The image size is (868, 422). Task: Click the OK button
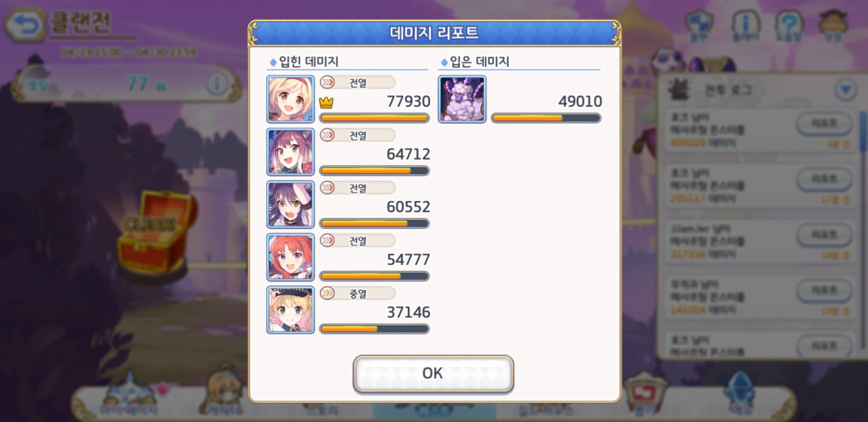[433, 374]
